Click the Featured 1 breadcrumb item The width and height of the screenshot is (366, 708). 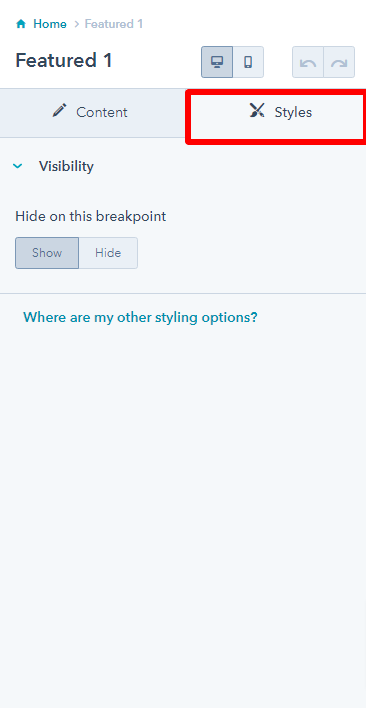114,24
